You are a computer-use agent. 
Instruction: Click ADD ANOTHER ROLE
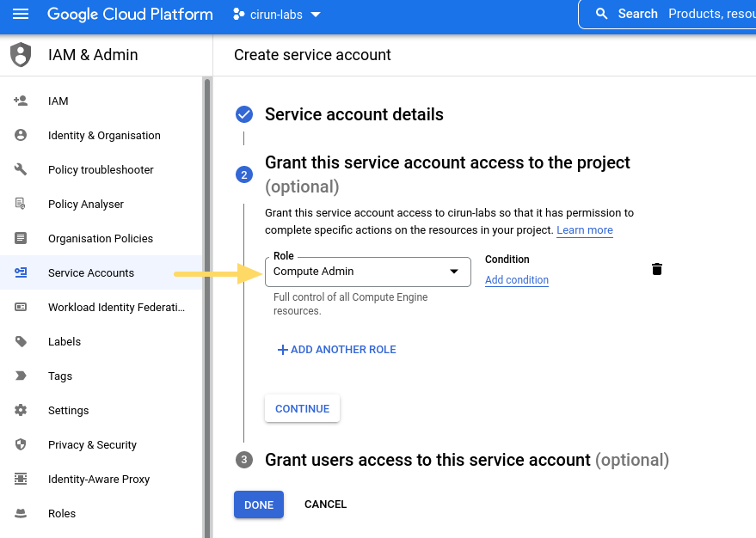(336, 349)
